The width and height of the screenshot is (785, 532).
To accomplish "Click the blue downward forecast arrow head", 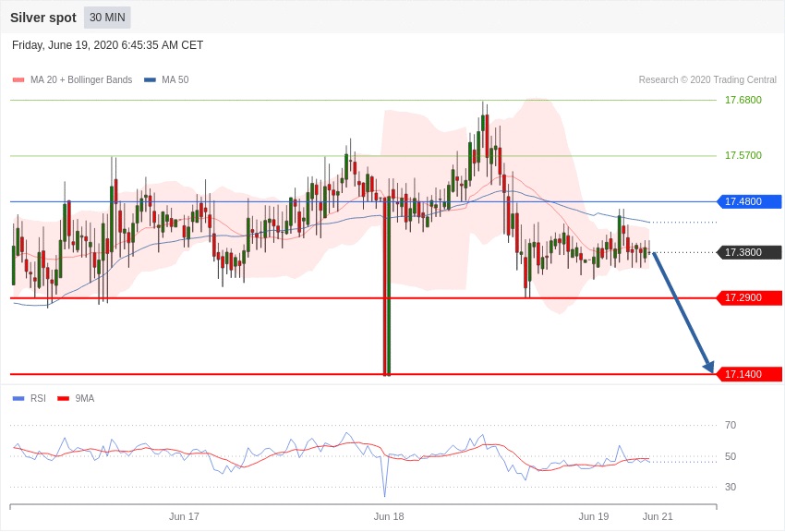I will tap(708, 367).
